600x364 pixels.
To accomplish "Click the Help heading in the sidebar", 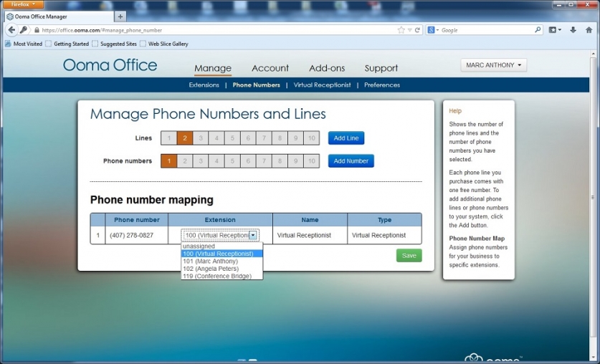I will tap(455, 111).
